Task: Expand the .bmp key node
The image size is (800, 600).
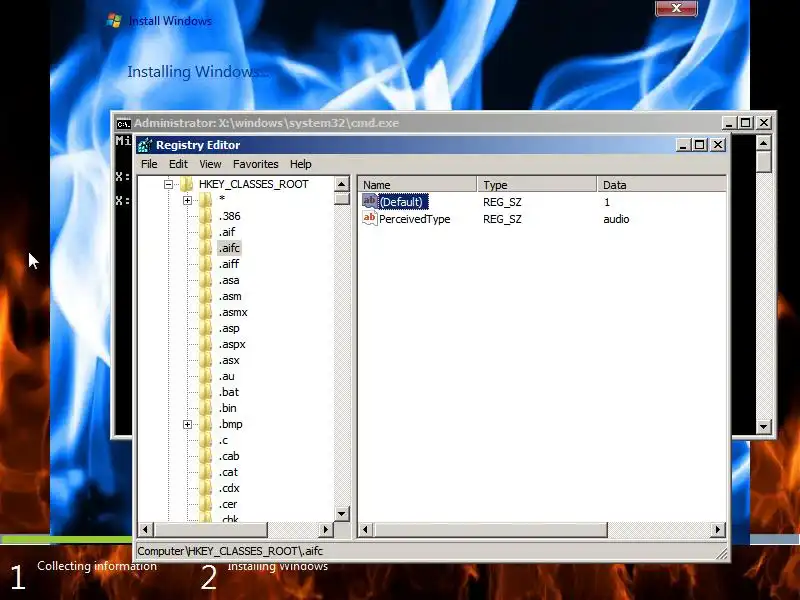Action: [x=187, y=424]
